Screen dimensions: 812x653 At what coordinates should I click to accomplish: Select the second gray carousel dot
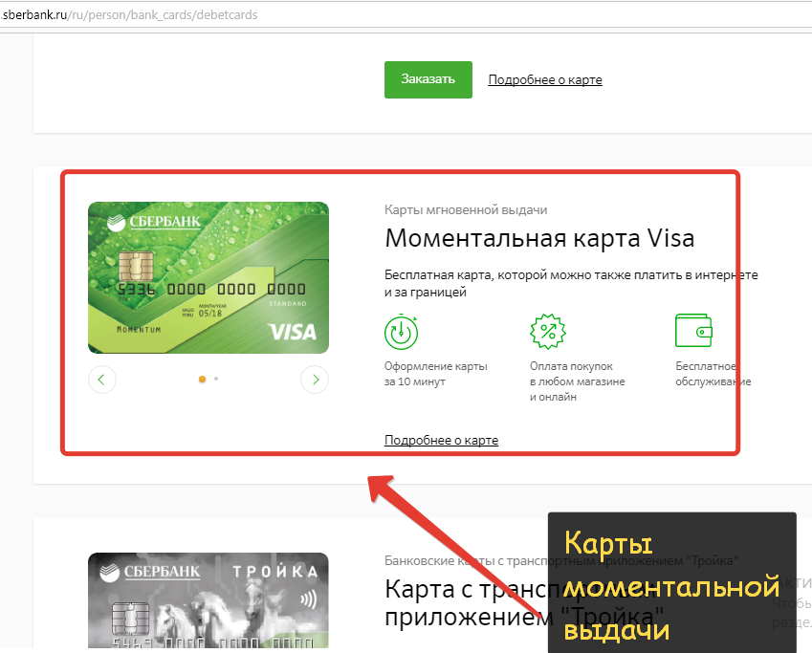click(216, 379)
